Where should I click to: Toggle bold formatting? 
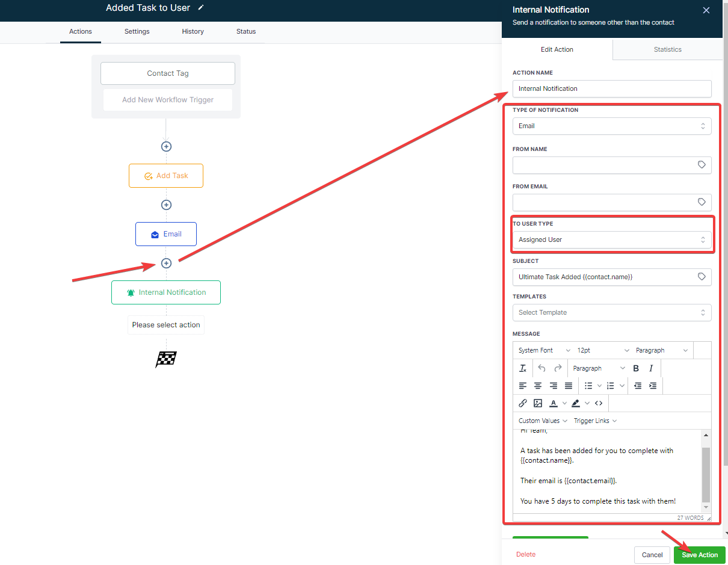point(636,368)
